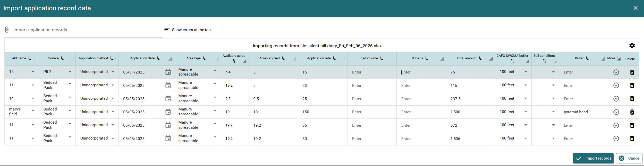Click the Import records button
This screenshot has height=166, width=644.
pyautogui.click(x=593, y=158)
